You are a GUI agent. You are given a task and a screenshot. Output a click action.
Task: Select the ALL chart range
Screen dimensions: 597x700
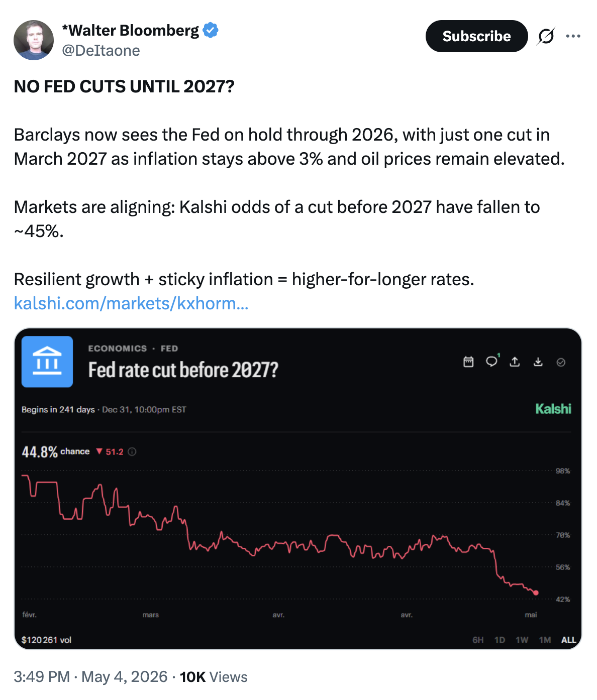568,640
